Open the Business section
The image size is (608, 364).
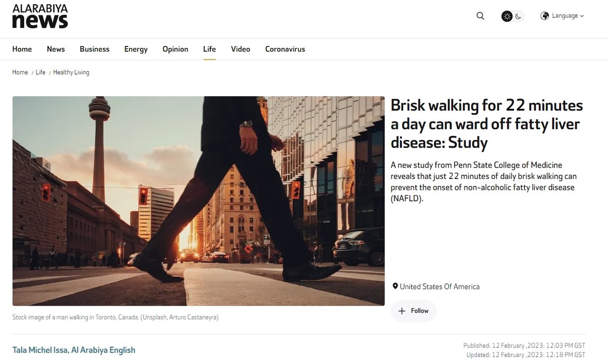95,49
